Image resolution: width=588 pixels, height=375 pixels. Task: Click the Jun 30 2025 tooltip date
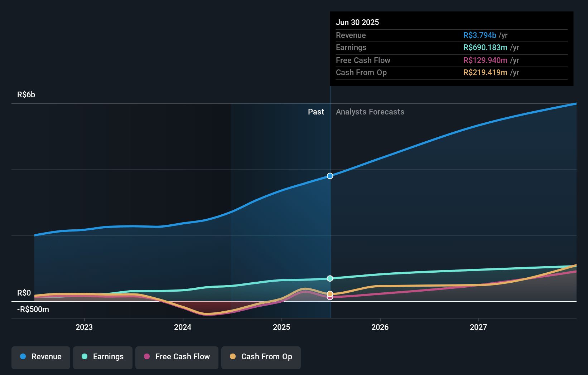(357, 22)
